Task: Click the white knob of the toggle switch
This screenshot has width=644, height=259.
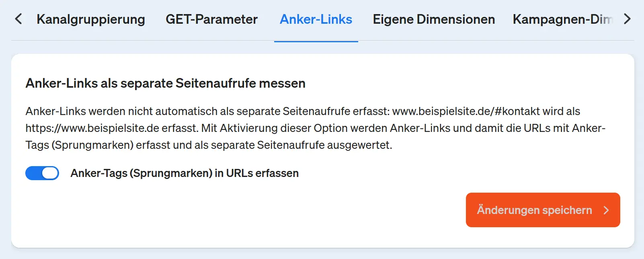Action: click(50, 173)
